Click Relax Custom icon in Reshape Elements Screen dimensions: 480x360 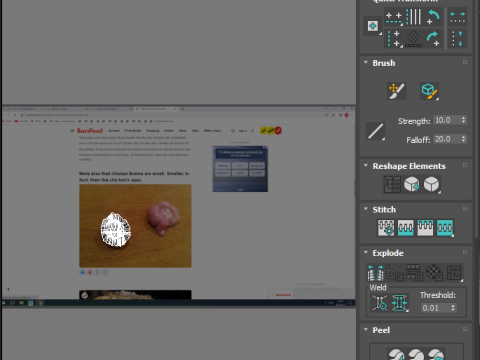coord(432,184)
